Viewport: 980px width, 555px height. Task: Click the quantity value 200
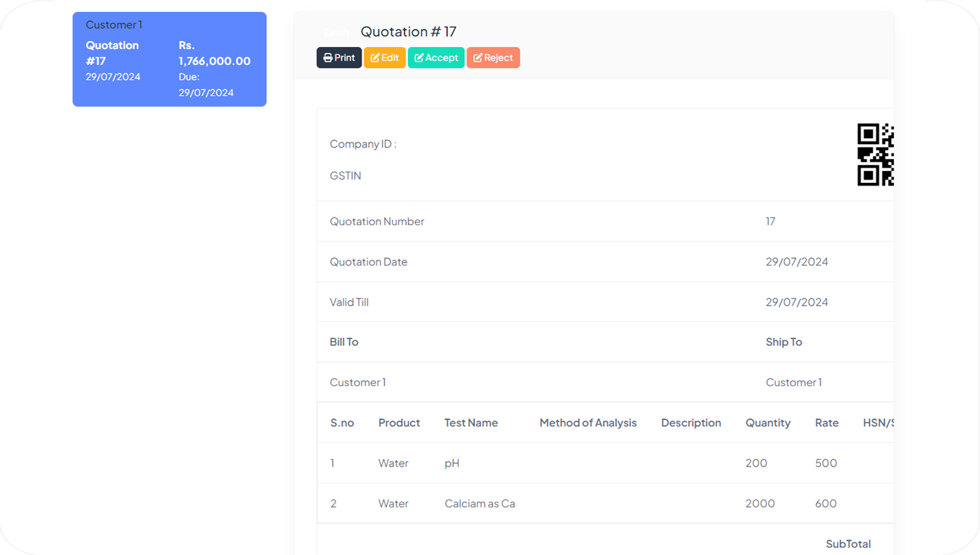[x=756, y=463]
